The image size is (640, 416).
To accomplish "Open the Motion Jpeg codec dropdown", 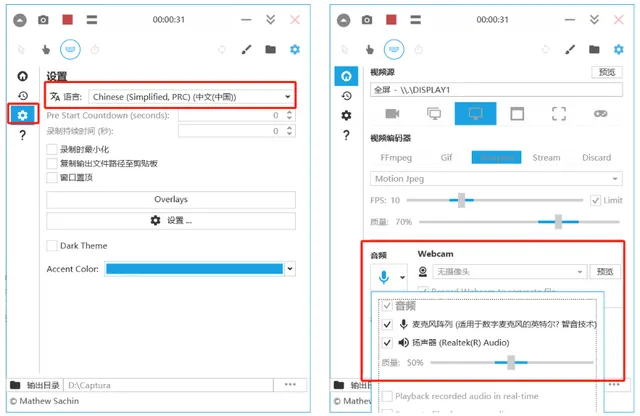I will [x=496, y=179].
